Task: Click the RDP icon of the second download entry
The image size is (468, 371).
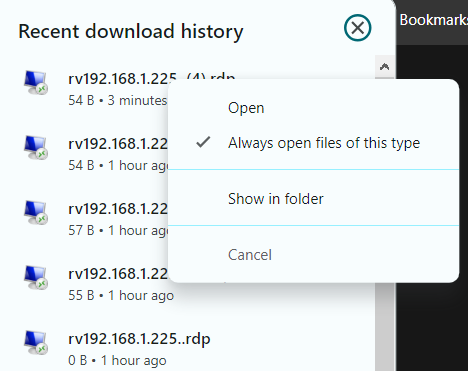Action: point(36,148)
